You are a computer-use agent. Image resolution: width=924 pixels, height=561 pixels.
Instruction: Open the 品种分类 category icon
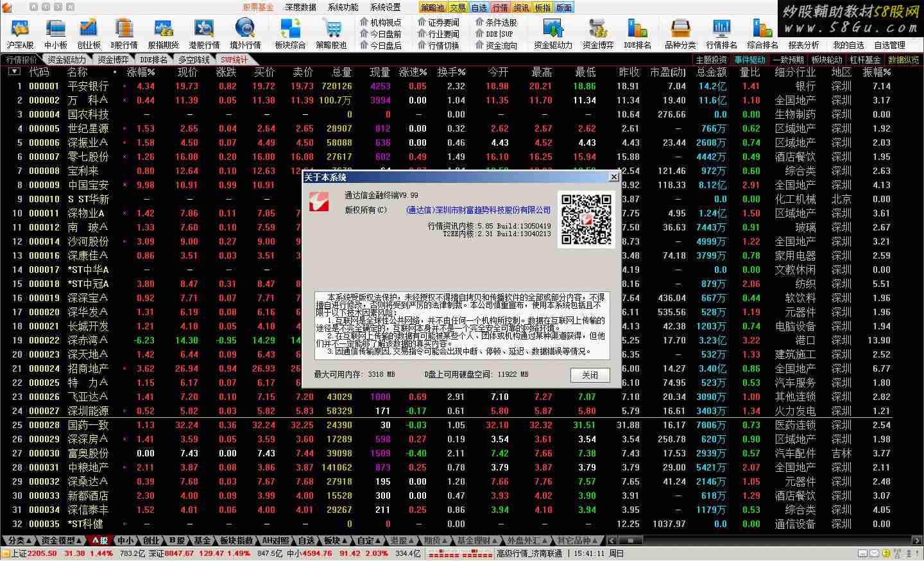[x=680, y=33]
